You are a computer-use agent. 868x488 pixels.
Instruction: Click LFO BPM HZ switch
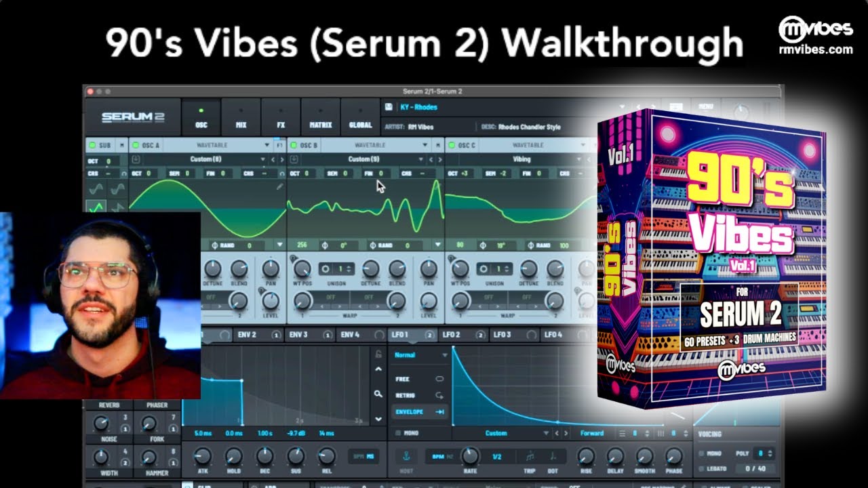(x=441, y=456)
